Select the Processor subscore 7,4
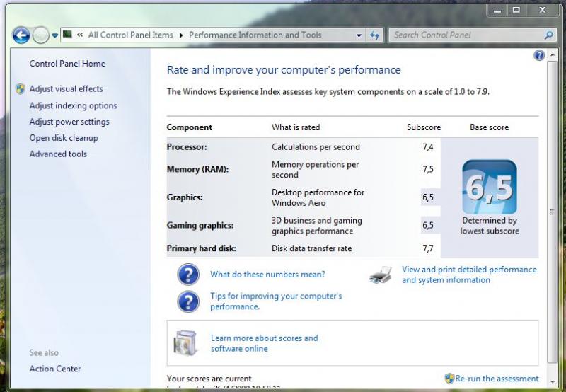This screenshot has width=566, height=392. point(428,147)
